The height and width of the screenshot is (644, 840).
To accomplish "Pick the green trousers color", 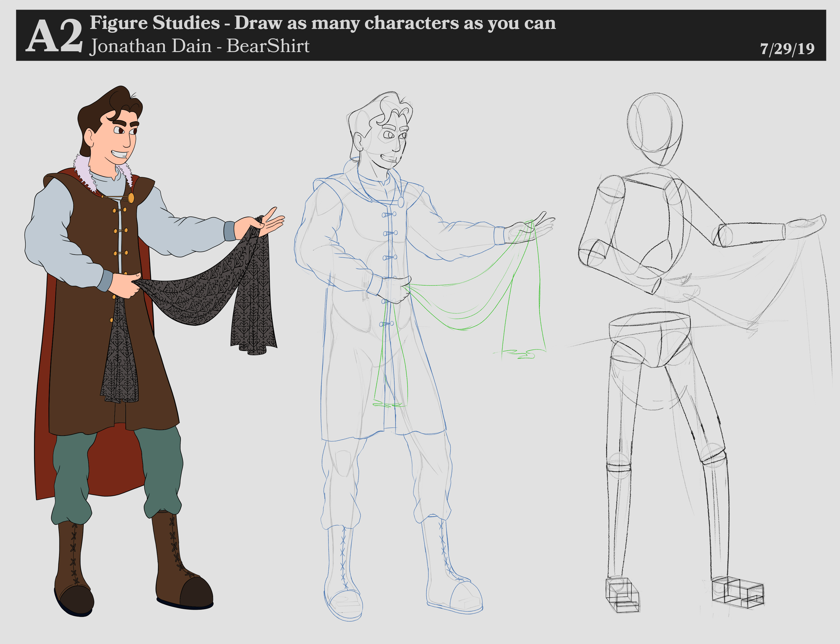I will tap(71, 475).
